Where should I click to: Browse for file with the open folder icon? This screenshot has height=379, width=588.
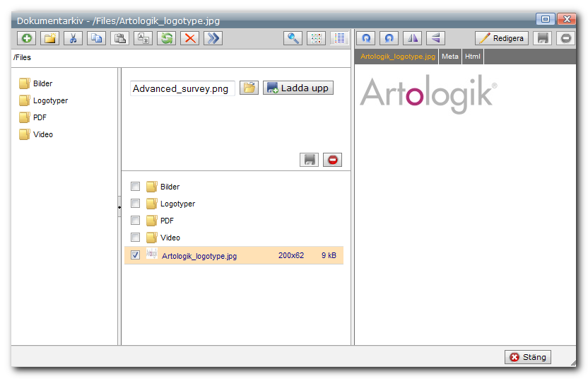pyautogui.click(x=249, y=88)
